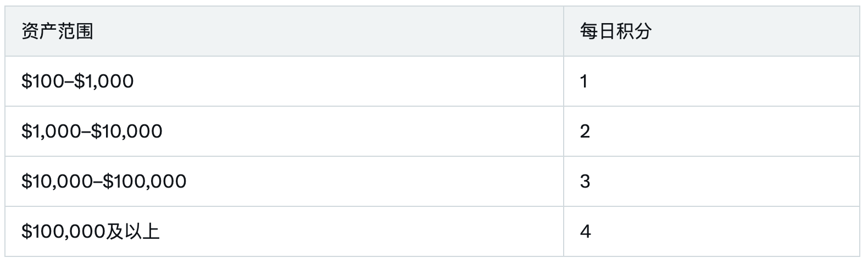Click the "范围" characters in the header
This screenshot has height=263, width=868.
75,31
